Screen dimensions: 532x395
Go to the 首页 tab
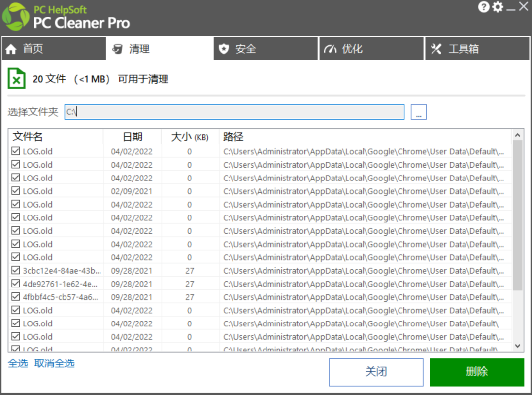tap(54, 48)
